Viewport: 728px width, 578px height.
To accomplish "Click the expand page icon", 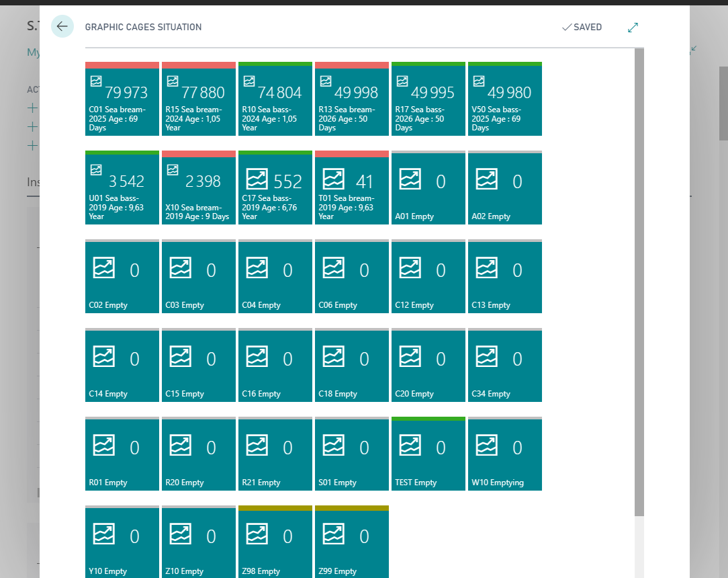I will (633, 28).
